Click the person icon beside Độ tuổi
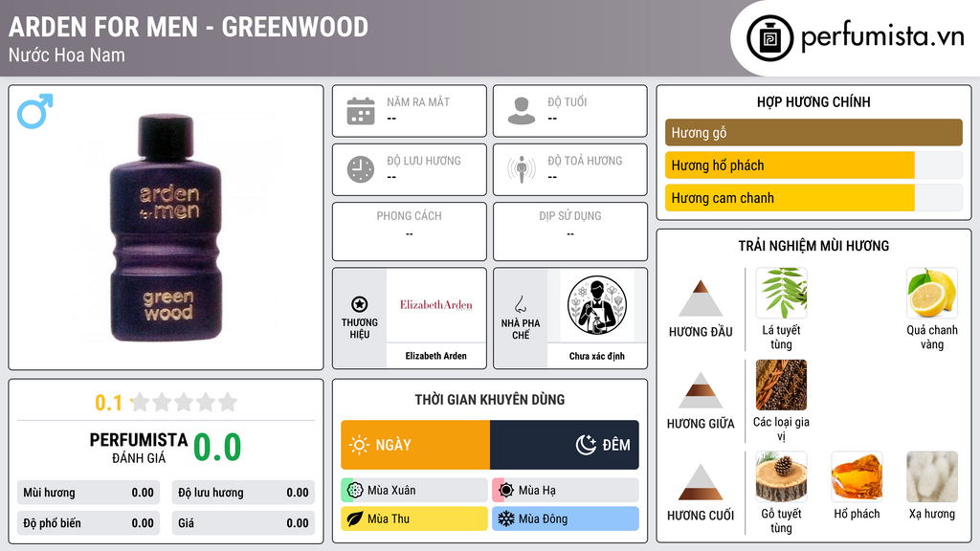980x551 pixels. point(522,111)
